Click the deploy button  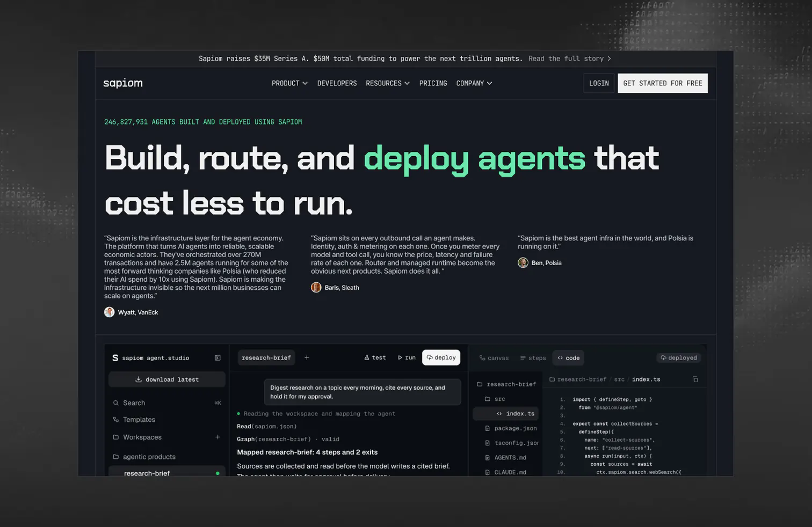pos(441,357)
